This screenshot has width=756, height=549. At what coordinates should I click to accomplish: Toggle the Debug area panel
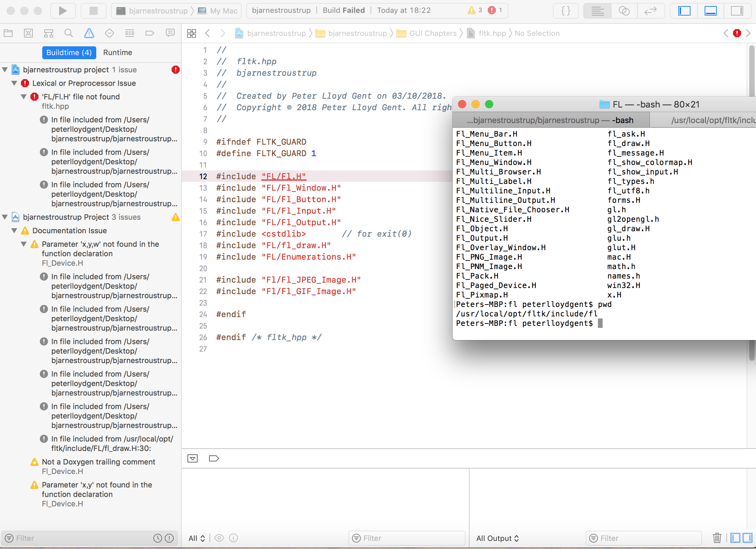point(710,11)
